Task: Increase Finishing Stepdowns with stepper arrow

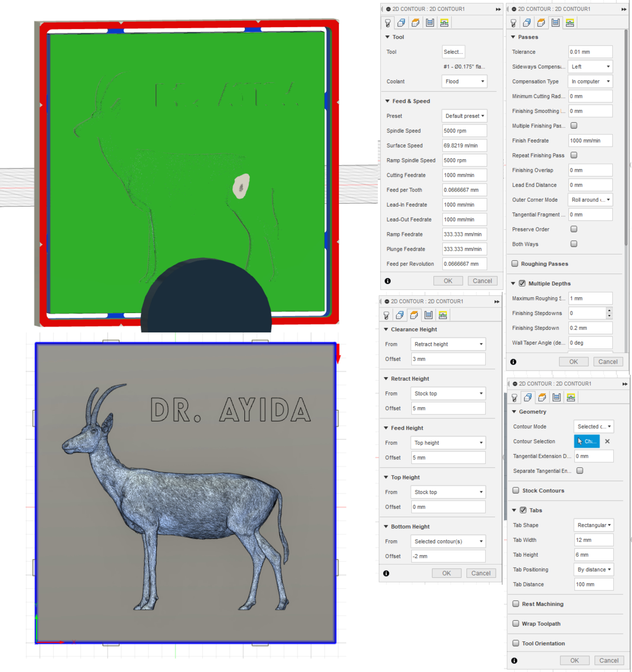Action: tap(609, 310)
